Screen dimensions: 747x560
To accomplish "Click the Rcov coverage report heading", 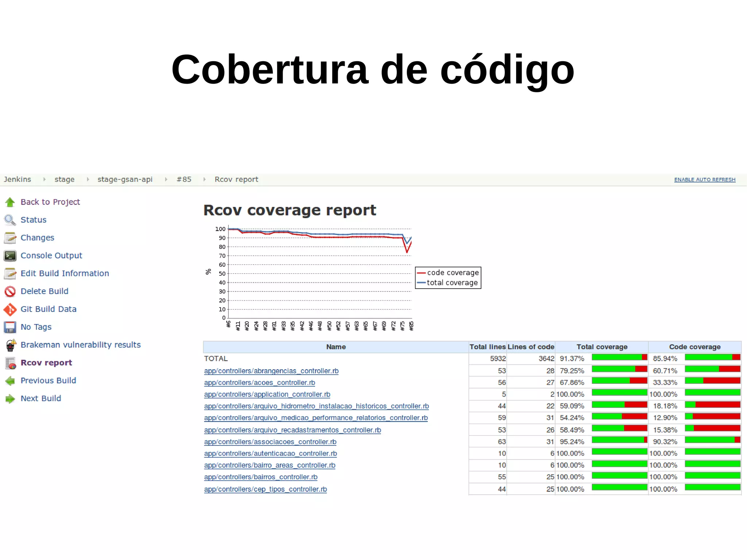I will coord(290,211).
